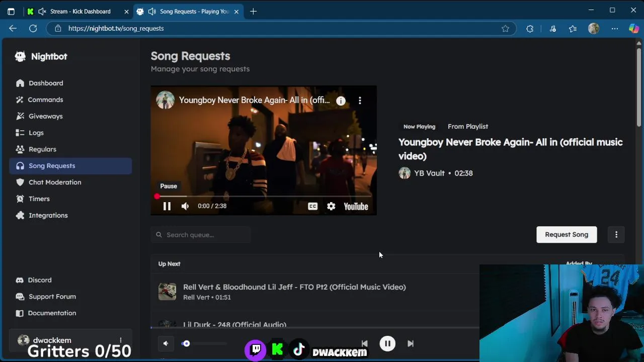
Task: Open the browser profile avatar
Action: [x=594, y=29]
